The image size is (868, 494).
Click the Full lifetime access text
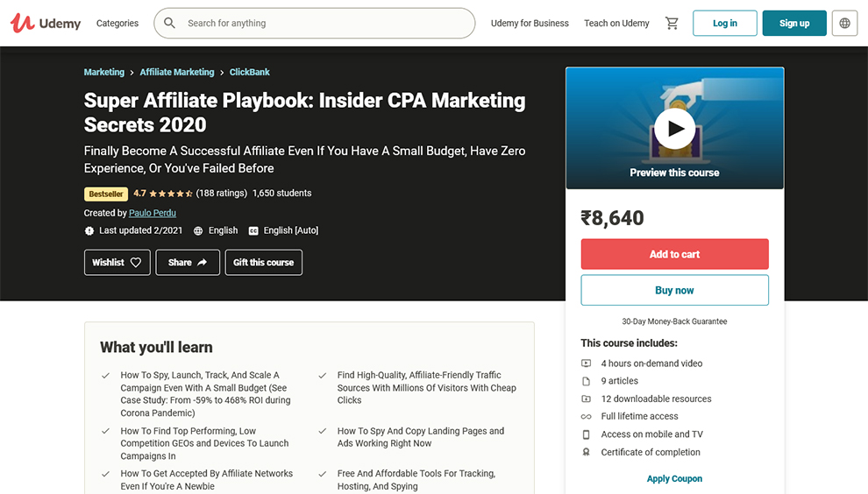pyautogui.click(x=639, y=417)
